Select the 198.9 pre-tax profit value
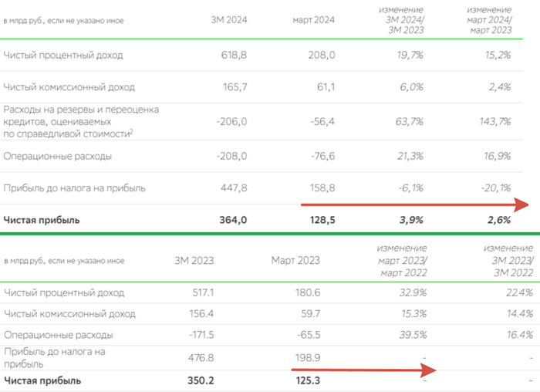Screen dimensions: 540x392 point(304,357)
